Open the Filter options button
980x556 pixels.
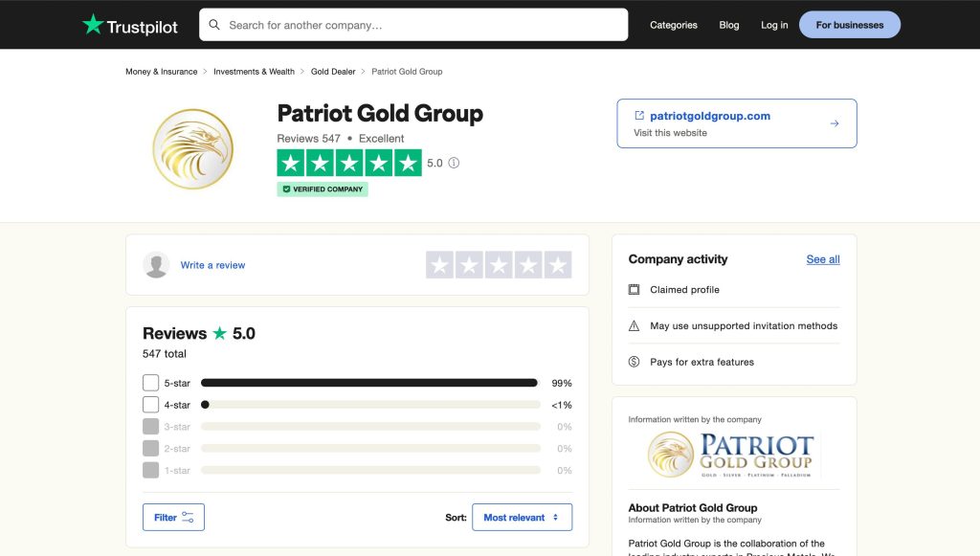point(173,518)
